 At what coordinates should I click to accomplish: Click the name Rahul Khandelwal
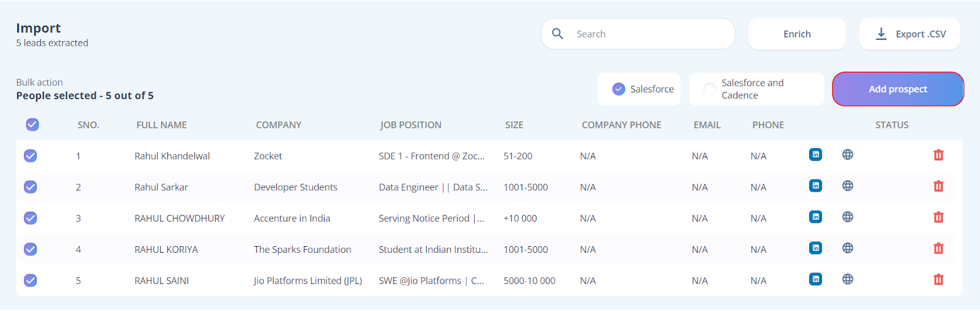click(x=172, y=156)
